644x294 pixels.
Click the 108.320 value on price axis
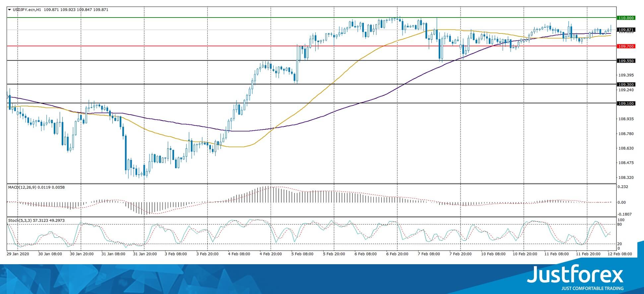[x=626, y=177]
